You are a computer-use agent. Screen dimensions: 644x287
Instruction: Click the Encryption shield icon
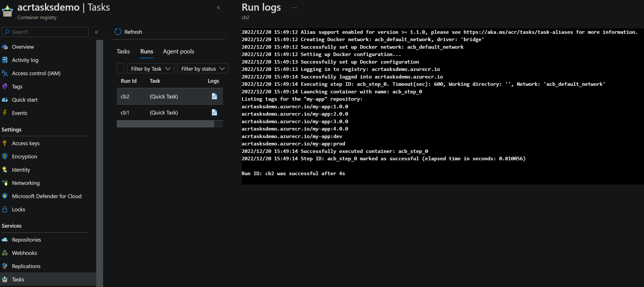[5, 157]
